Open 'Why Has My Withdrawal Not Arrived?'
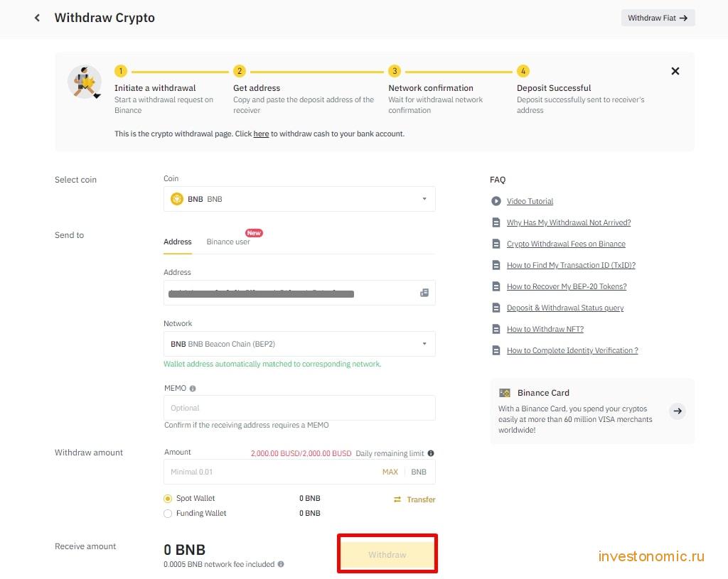Image resolution: width=728 pixels, height=579 pixels. coord(569,222)
